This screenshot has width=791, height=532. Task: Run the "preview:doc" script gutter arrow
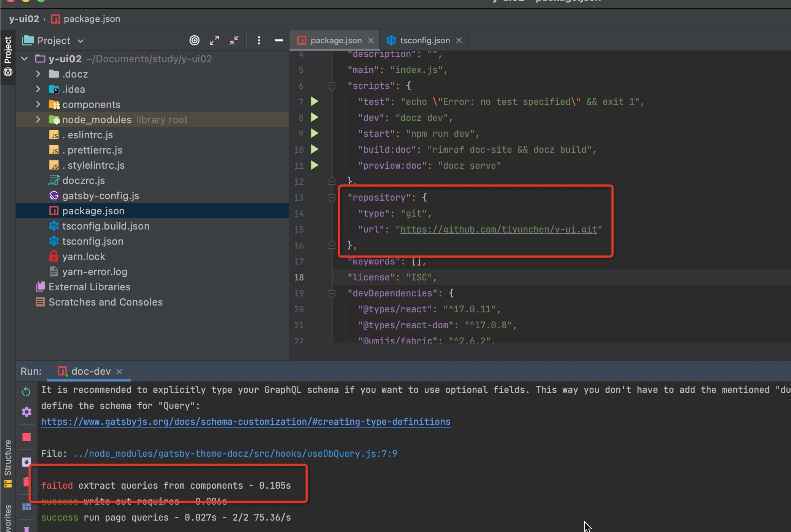315,165
